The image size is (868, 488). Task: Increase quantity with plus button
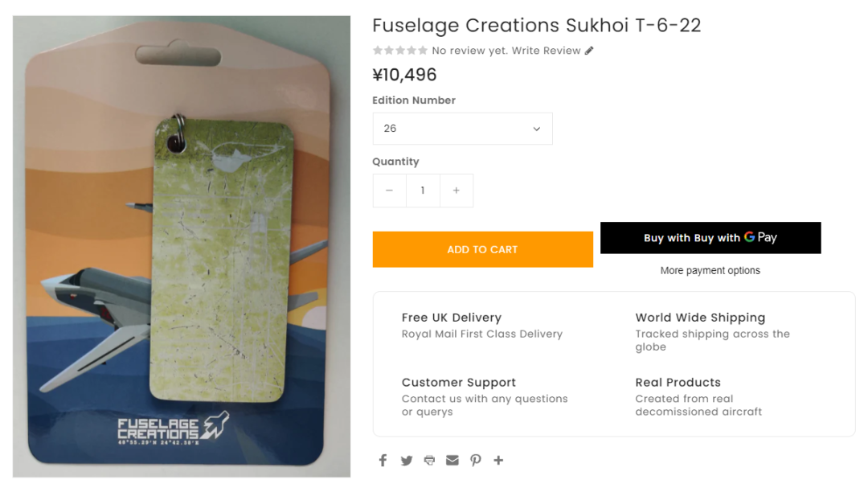click(x=457, y=191)
